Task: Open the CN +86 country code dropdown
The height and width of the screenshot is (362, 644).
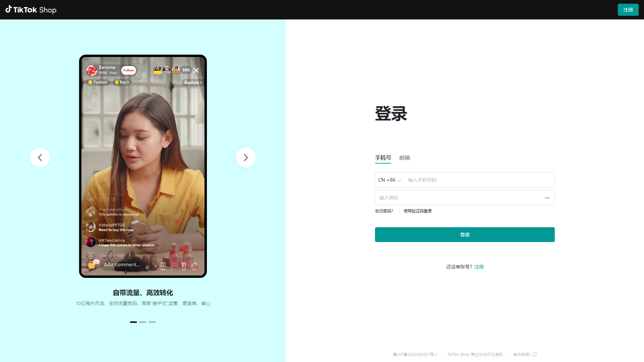Action: coord(389,180)
